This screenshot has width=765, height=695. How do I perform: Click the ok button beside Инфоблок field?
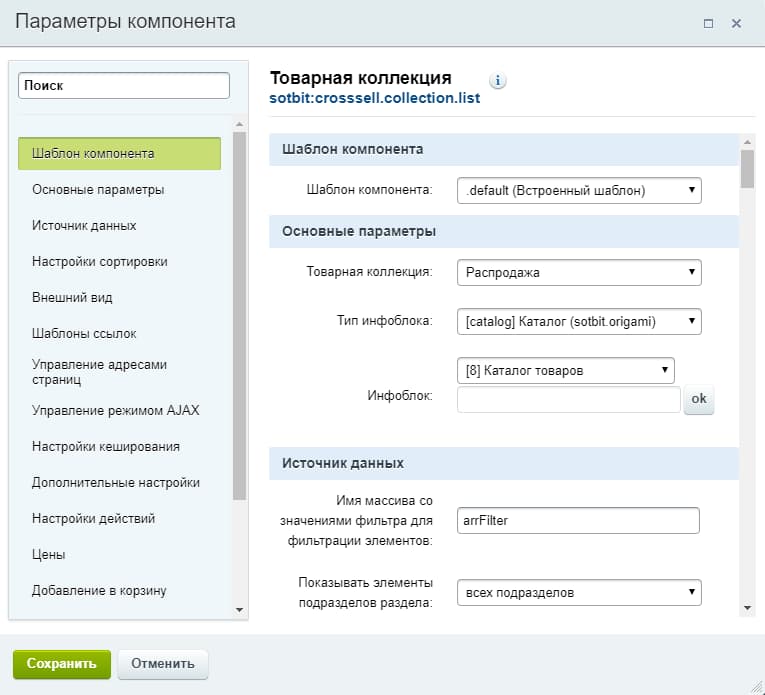[x=699, y=399]
